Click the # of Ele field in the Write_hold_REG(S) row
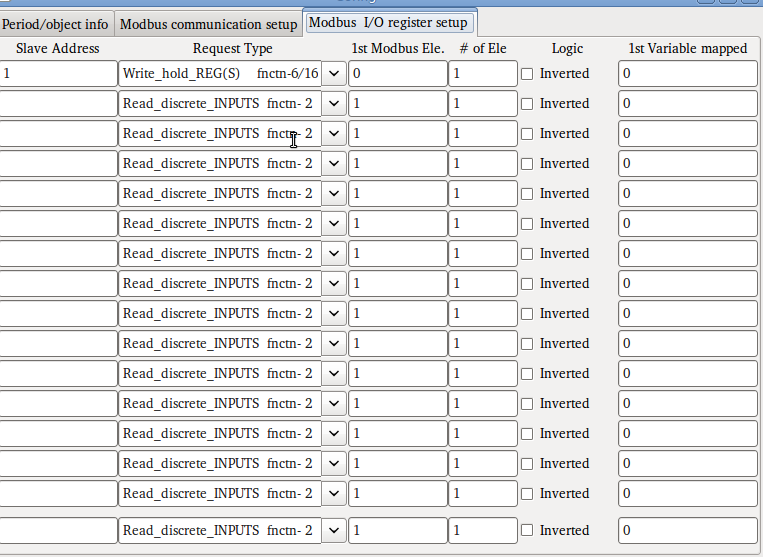 [x=483, y=73]
